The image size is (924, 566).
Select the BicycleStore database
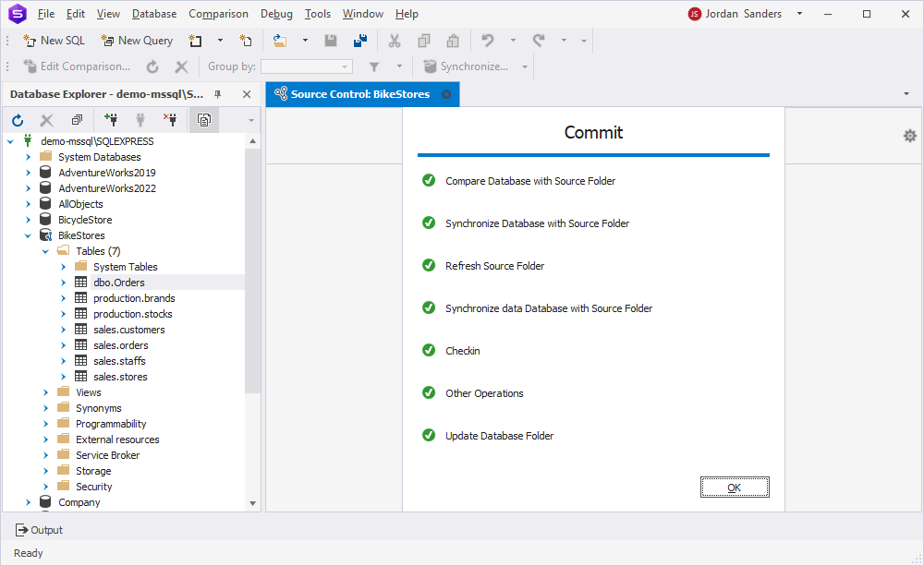pyautogui.click(x=85, y=220)
